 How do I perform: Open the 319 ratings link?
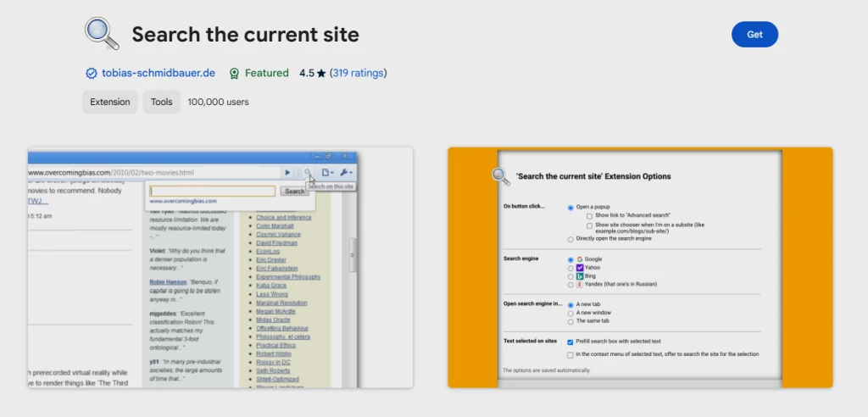click(358, 74)
